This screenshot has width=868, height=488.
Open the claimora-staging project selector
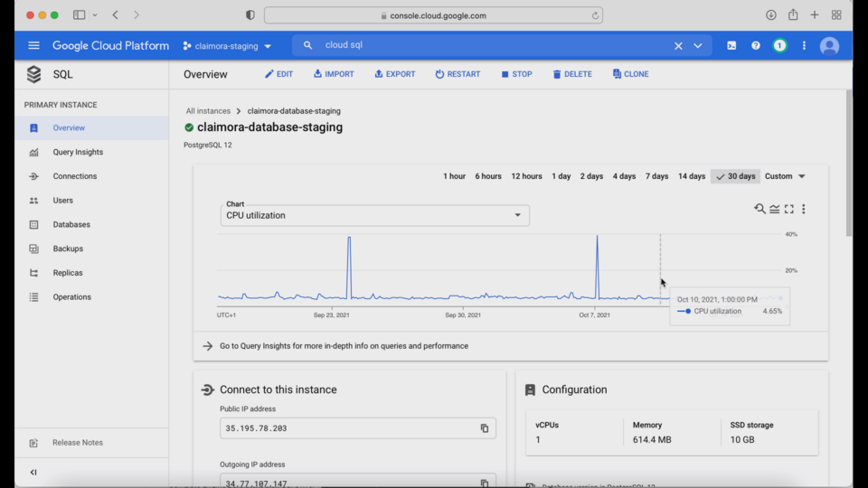(227, 46)
